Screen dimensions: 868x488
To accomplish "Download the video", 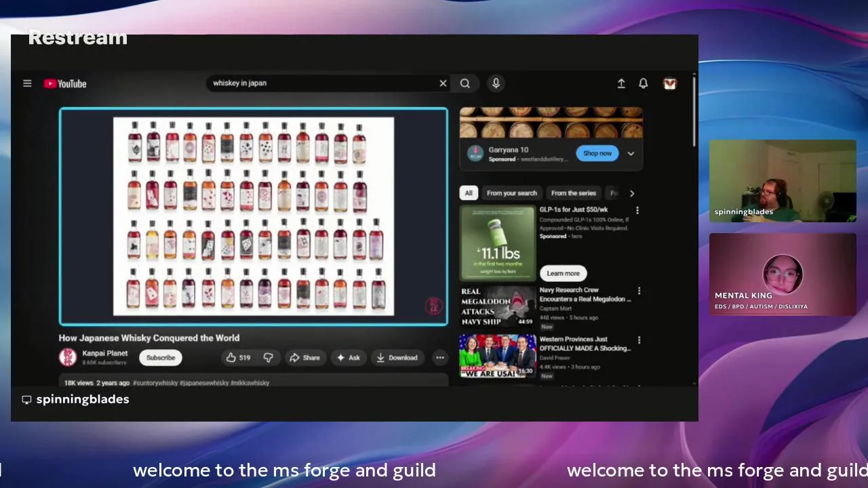I will 397,358.
